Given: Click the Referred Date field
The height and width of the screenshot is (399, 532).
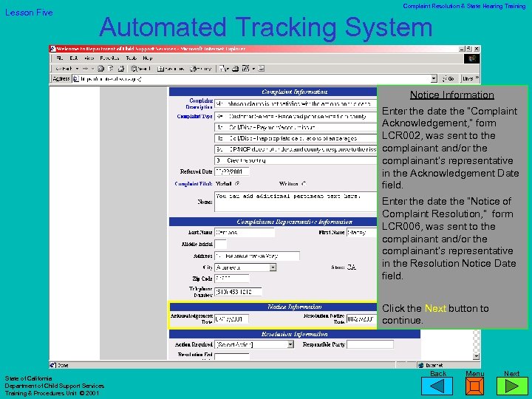Looking at the screenshot, I should [232, 171].
